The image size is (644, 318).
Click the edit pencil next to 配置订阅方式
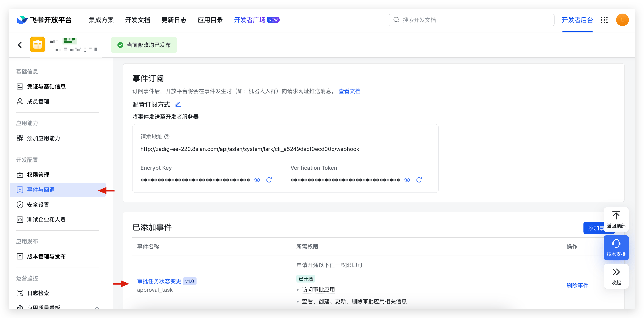(178, 104)
